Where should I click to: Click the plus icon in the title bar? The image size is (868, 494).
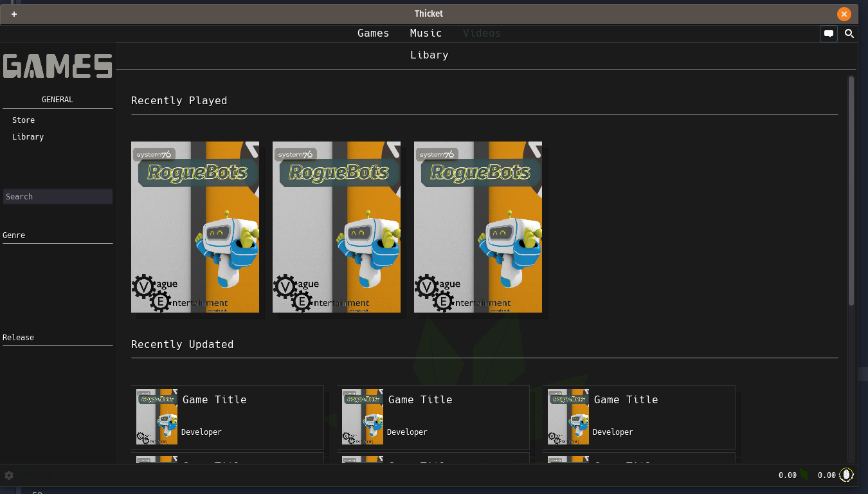point(14,14)
